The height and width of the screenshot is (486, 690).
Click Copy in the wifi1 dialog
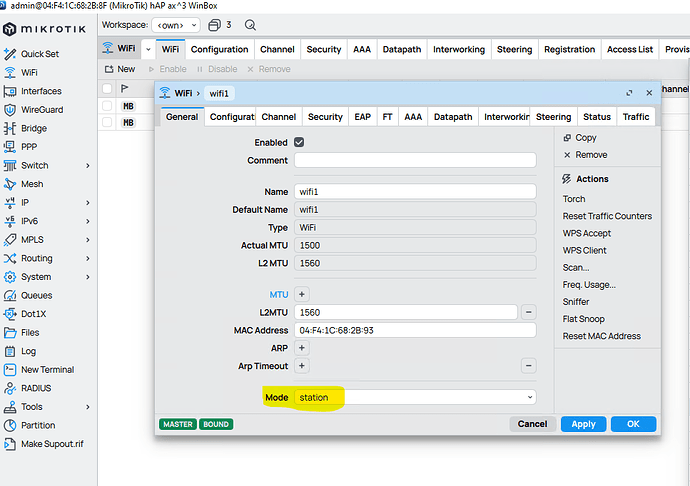[x=580, y=138]
